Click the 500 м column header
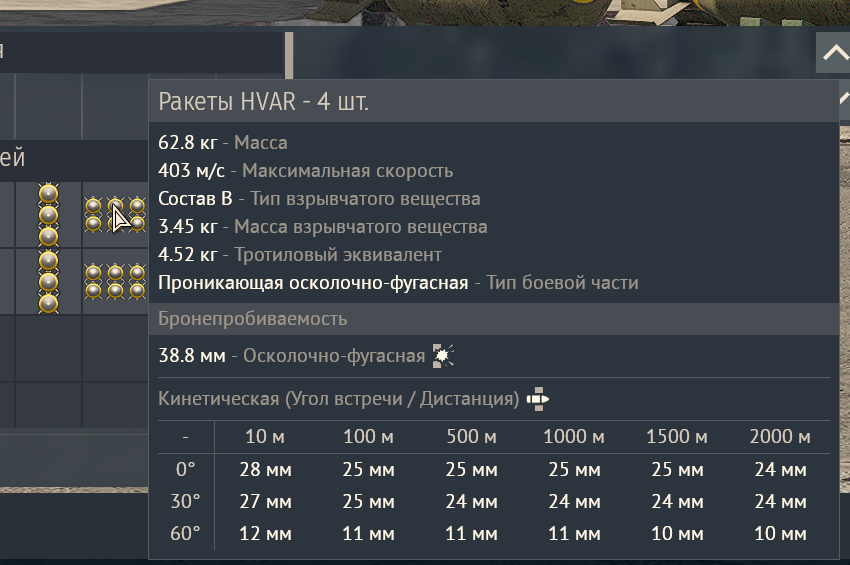 (472, 436)
